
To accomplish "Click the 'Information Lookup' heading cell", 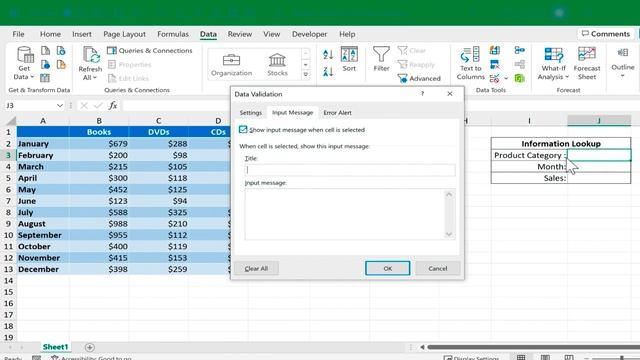I will coord(561,144).
